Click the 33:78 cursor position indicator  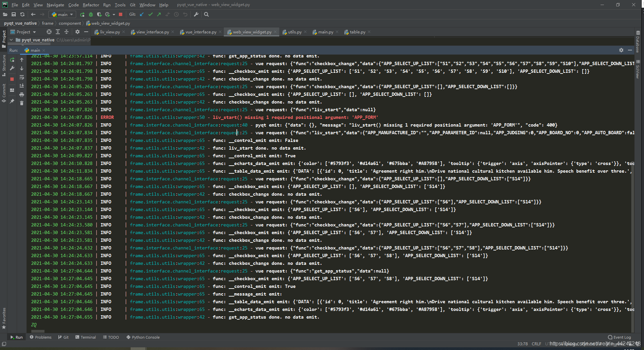[522, 344]
